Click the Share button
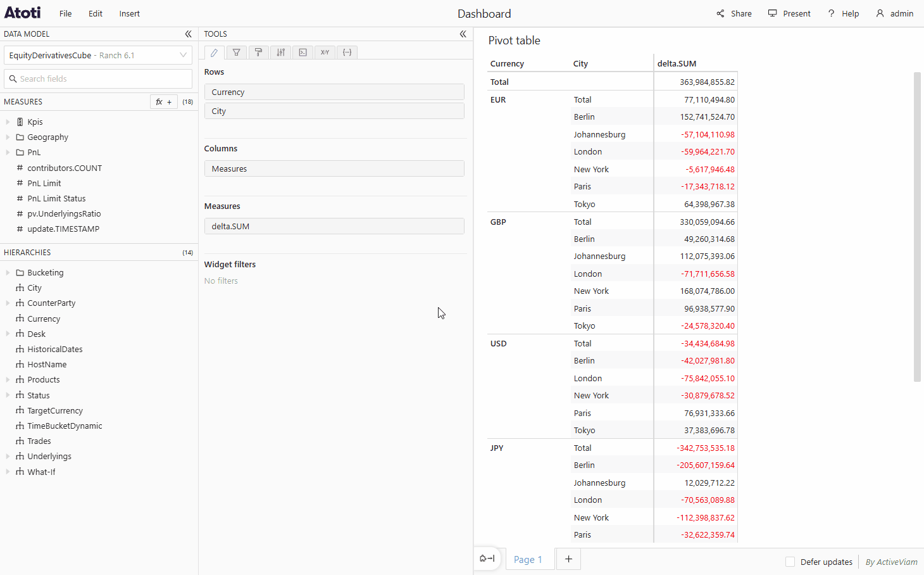Viewport: 924px width, 575px height. (x=734, y=13)
